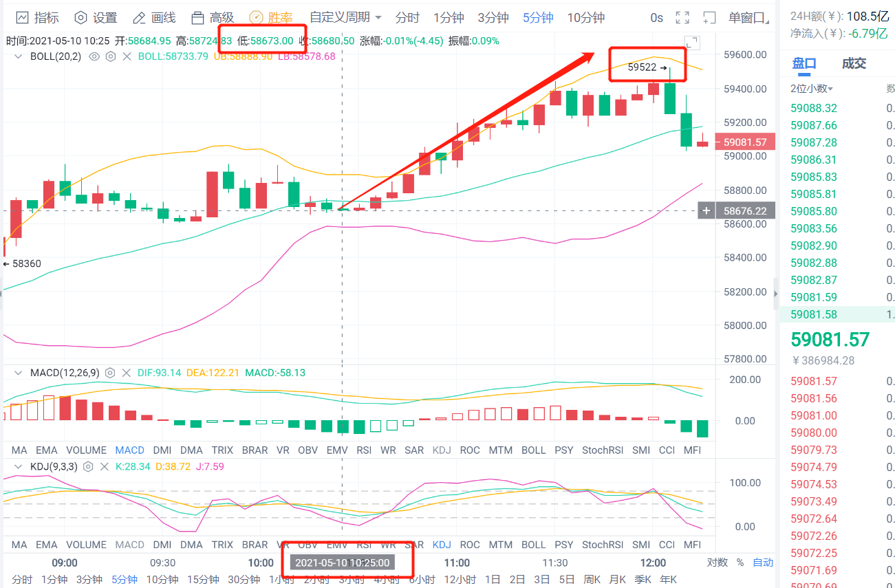Viewport: 895px width, 588px height.
Task: Select OBV in the MACD panel's indicator row
Action: (308, 450)
